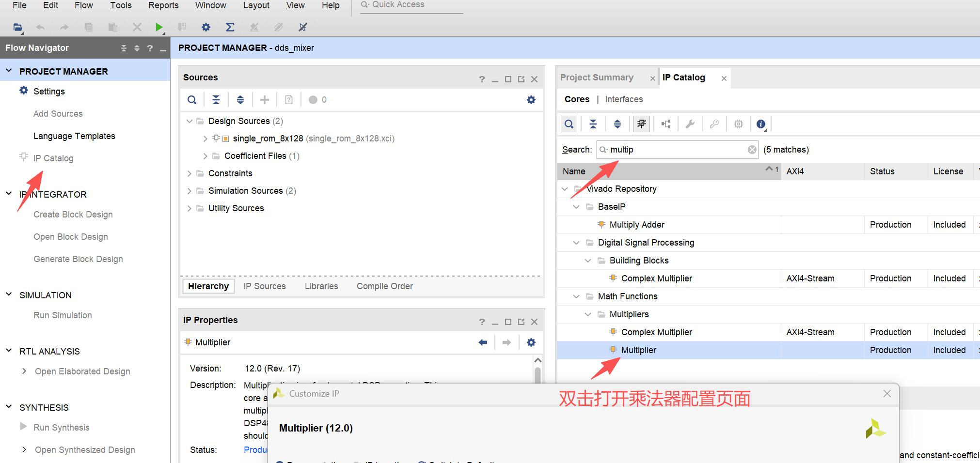
Task: Click Create Block Design
Action: [73, 215]
